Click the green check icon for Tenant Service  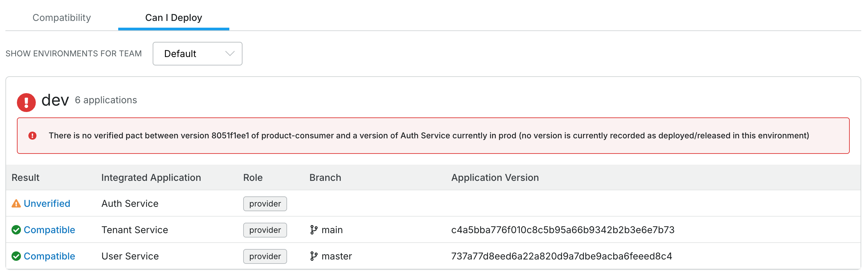click(16, 230)
